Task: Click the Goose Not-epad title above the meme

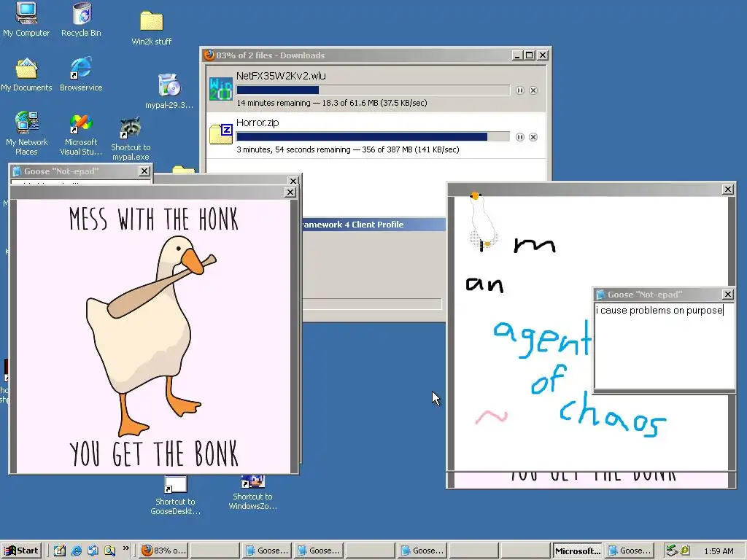Action: click(61, 171)
